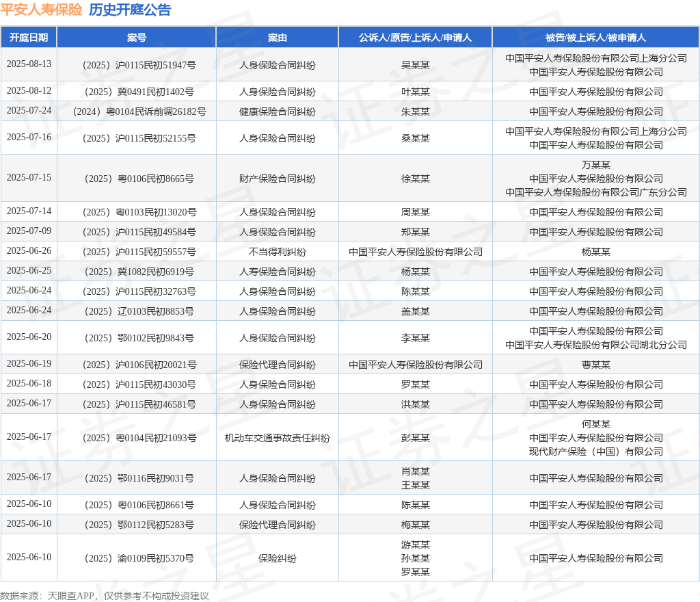Click the 被告/被上诉人/被申请人 column header
Viewport: 700px width, 602px height.
coord(595,38)
